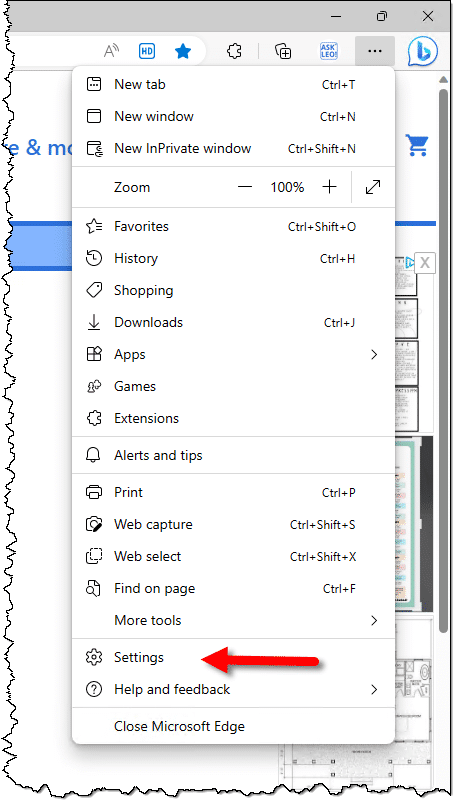Click the HD extension icon

147,51
